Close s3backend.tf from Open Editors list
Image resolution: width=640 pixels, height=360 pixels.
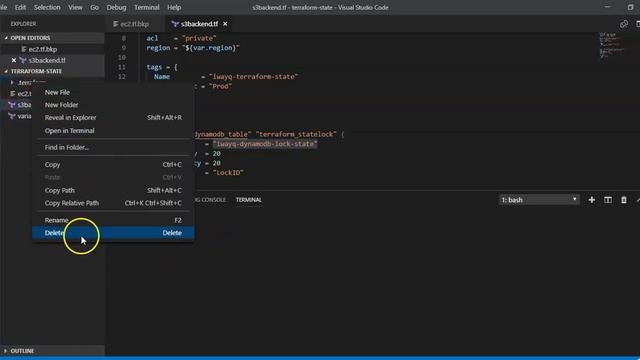14,60
